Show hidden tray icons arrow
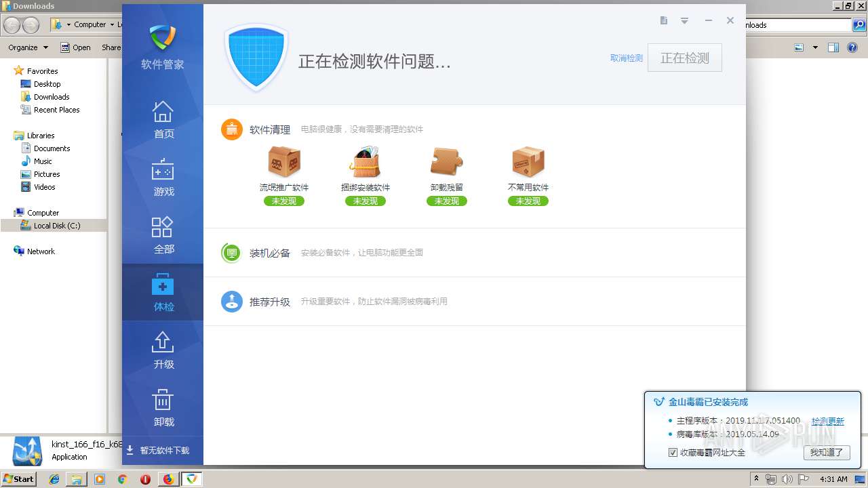868x488 pixels. click(757, 479)
